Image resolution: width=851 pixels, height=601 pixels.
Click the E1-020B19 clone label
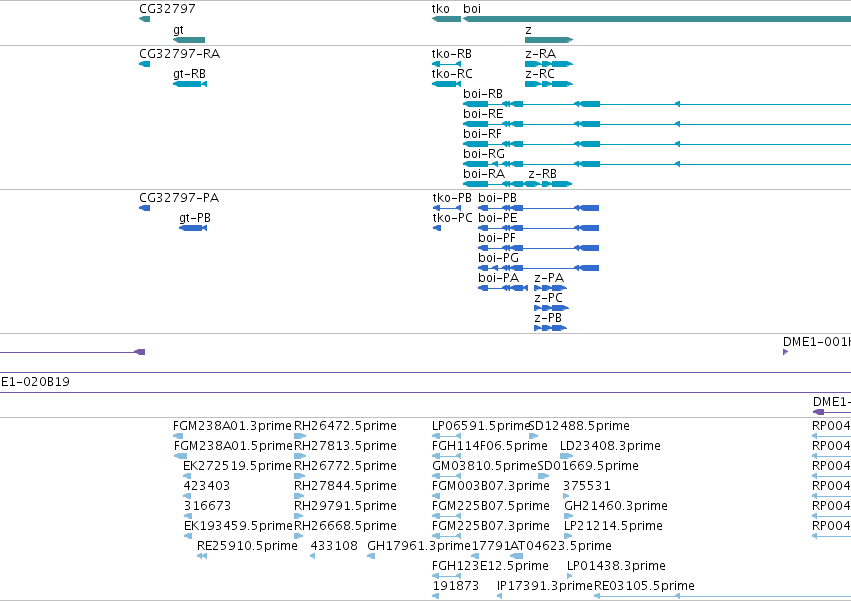pyautogui.click(x=35, y=382)
